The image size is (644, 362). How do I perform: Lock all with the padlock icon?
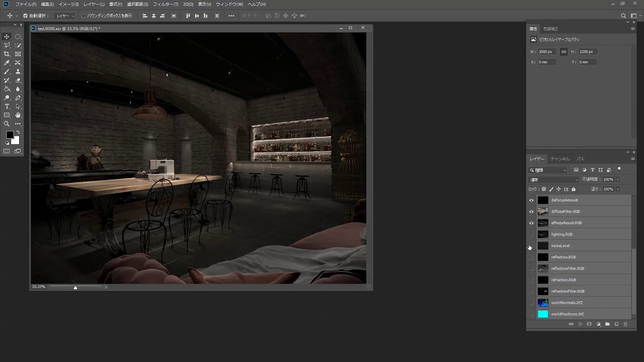pyautogui.click(x=574, y=189)
